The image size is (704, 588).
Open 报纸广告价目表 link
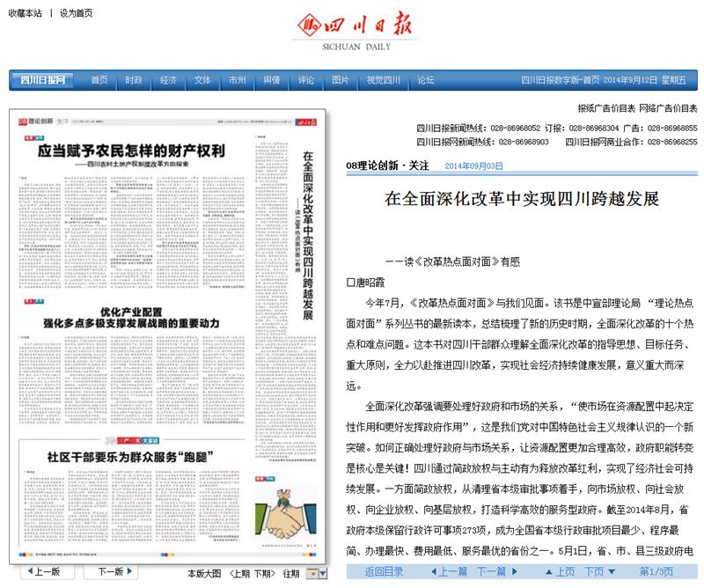[x=606, y=109]
